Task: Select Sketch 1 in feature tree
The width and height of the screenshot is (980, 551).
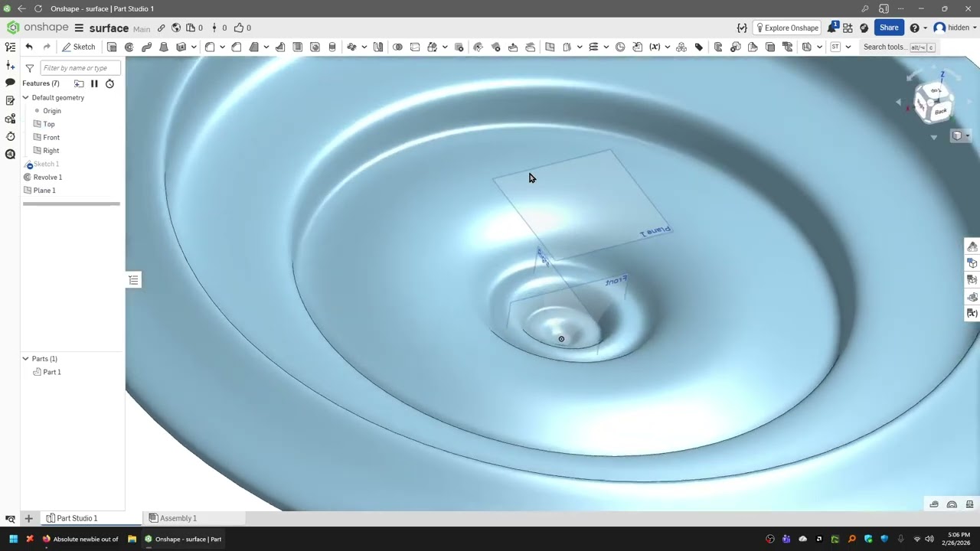Action: tap(46, 164)
